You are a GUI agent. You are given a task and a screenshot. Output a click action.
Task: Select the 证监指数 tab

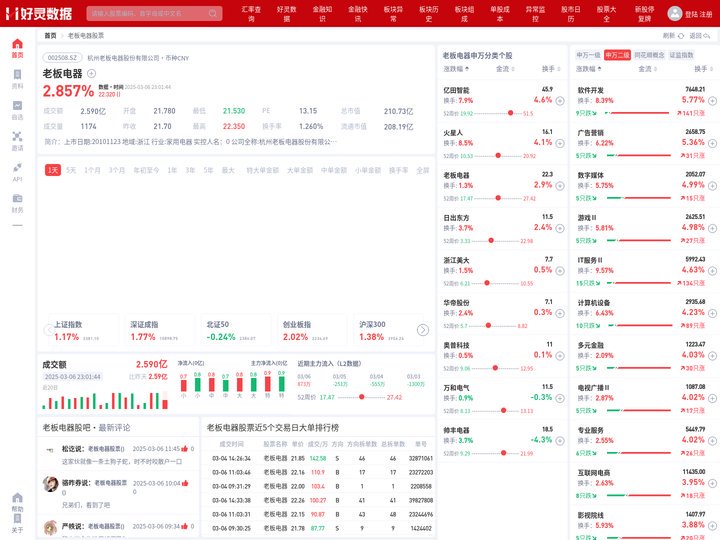pos(681,55)
